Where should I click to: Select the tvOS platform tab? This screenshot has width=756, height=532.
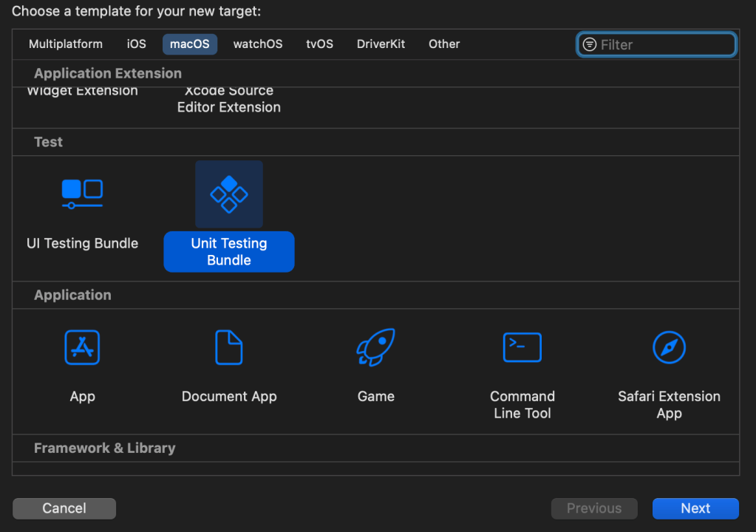point(319,44)
